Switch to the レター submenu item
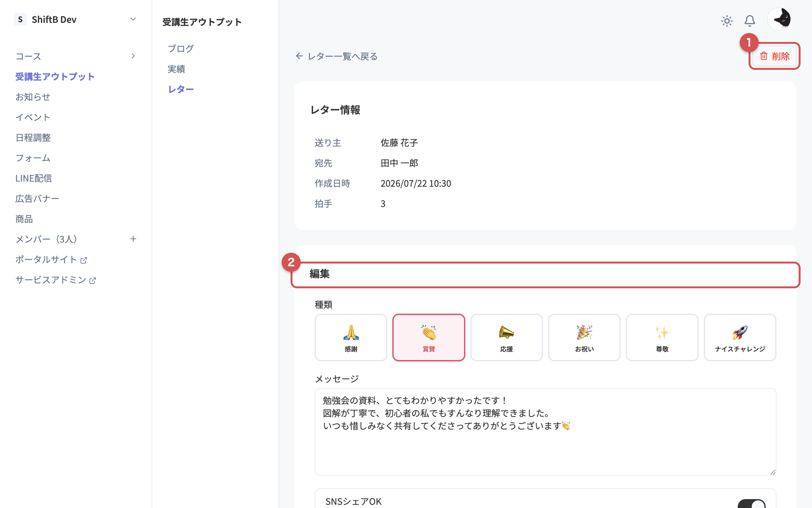This screenshot has height=508, width=812. pyautogui.click(x=181, y=89)
